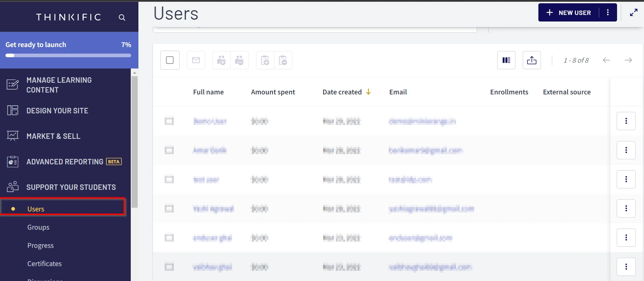Click the New User button
Viewport: 644px width, 281px height.
(569, 12)
